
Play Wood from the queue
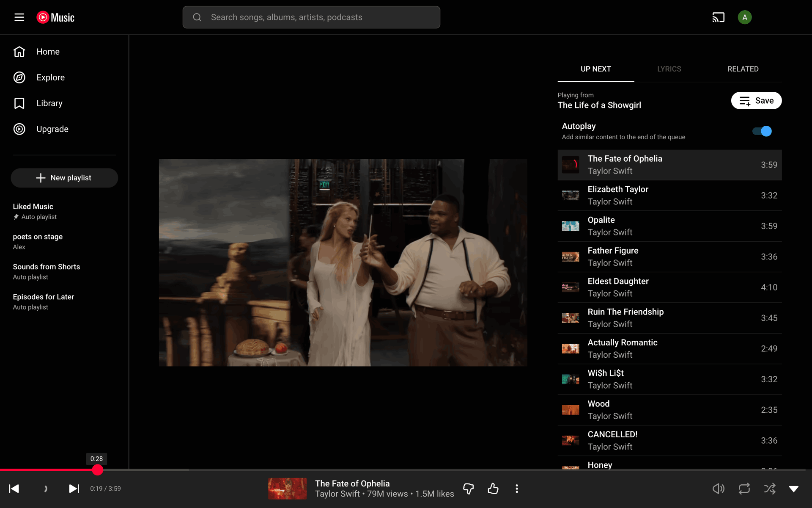(669, 410)
